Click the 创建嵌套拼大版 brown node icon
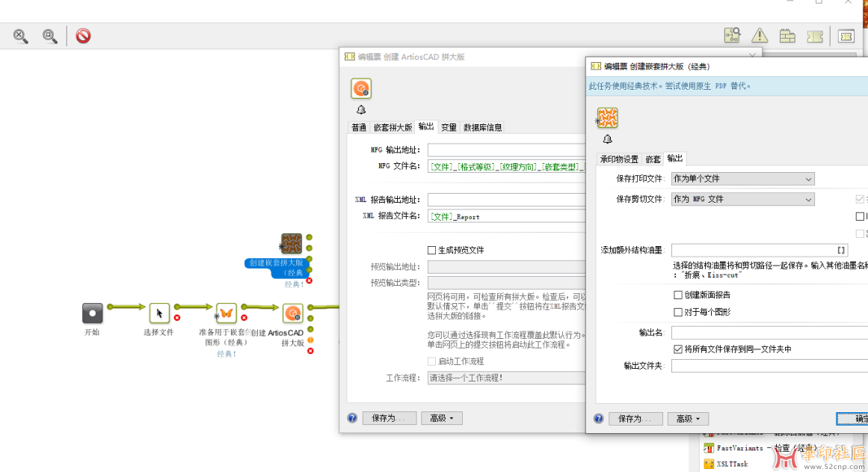Screen dimensions: 868x472 291,243
